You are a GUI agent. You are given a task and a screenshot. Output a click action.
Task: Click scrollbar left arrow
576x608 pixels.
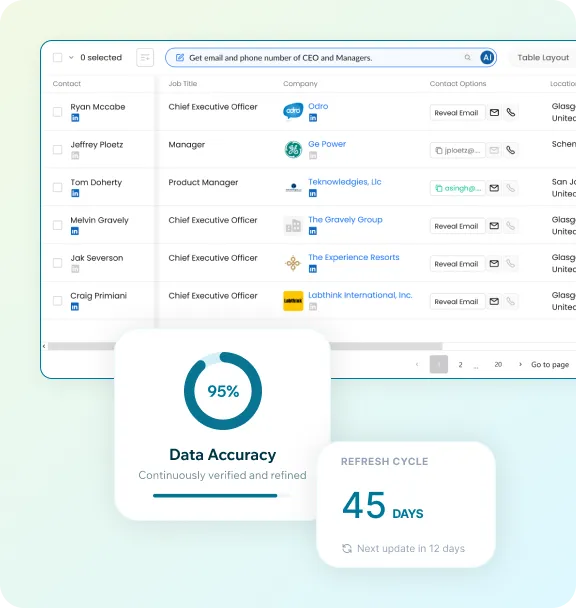pos(44,346)
